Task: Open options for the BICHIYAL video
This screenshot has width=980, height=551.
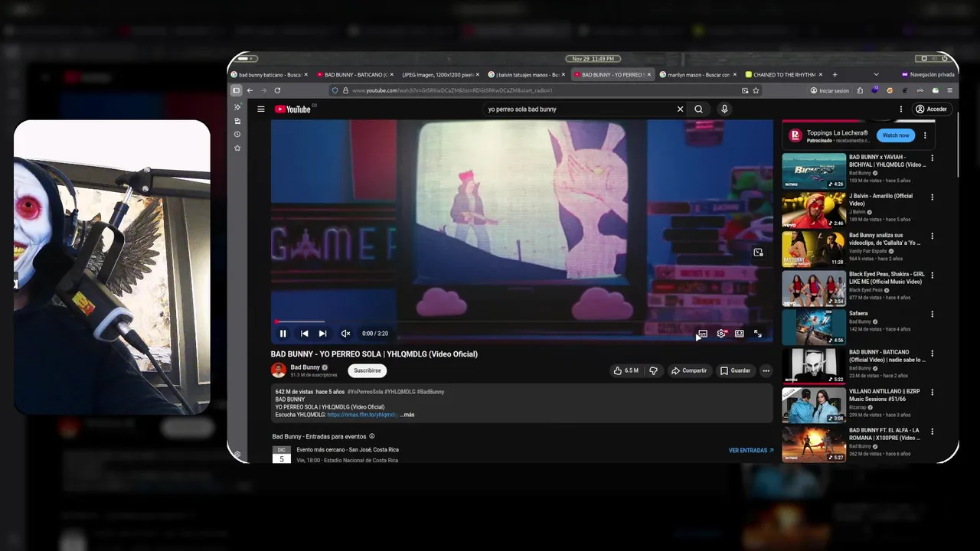Action: coord(932,158)
